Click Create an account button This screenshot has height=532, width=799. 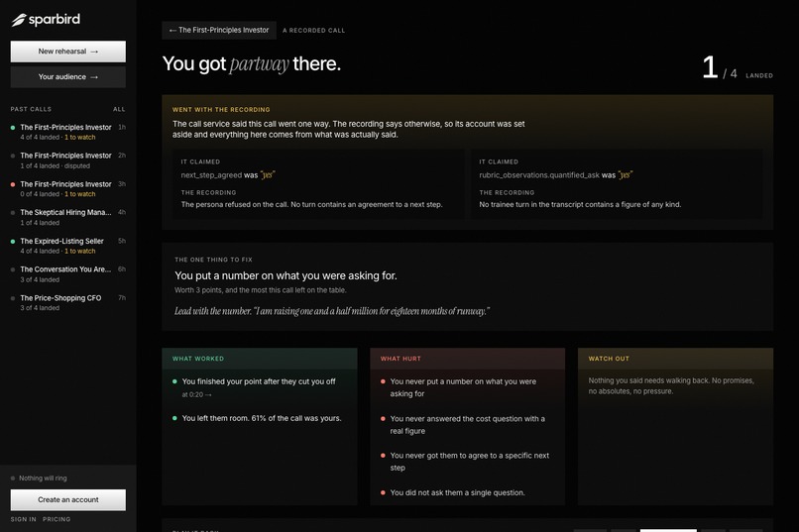pos(67,500)
